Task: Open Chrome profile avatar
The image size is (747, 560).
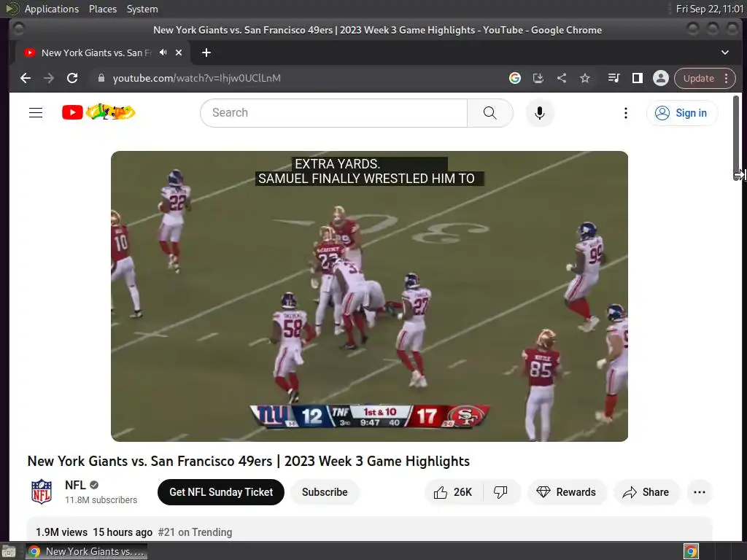Action: 661,78
